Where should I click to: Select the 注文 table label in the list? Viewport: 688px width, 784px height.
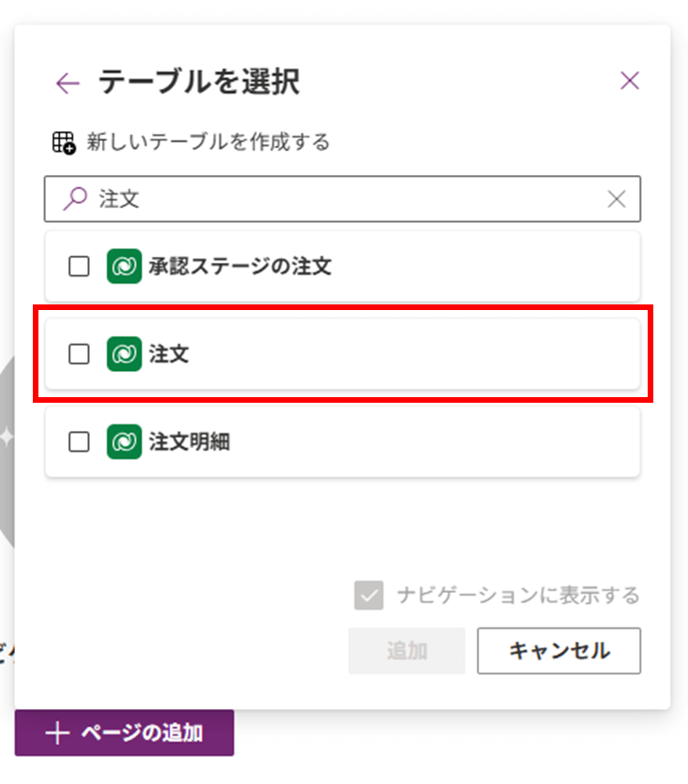(169, 354)
